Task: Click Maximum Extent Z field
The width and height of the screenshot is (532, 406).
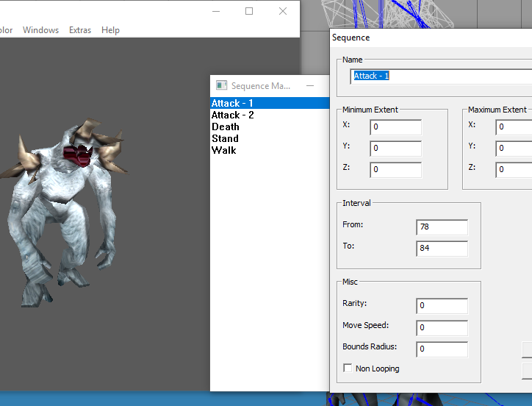Action: click(514, 170)
